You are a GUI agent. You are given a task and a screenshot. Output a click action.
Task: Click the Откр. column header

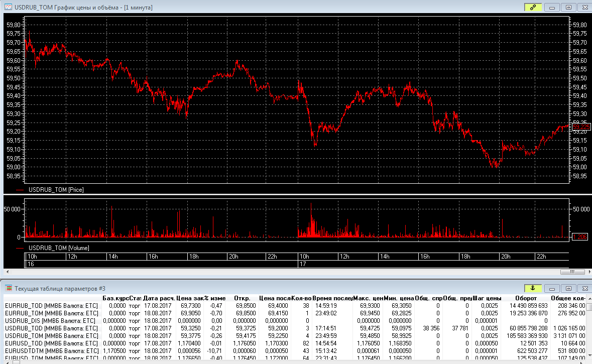(x=243, y=298)
